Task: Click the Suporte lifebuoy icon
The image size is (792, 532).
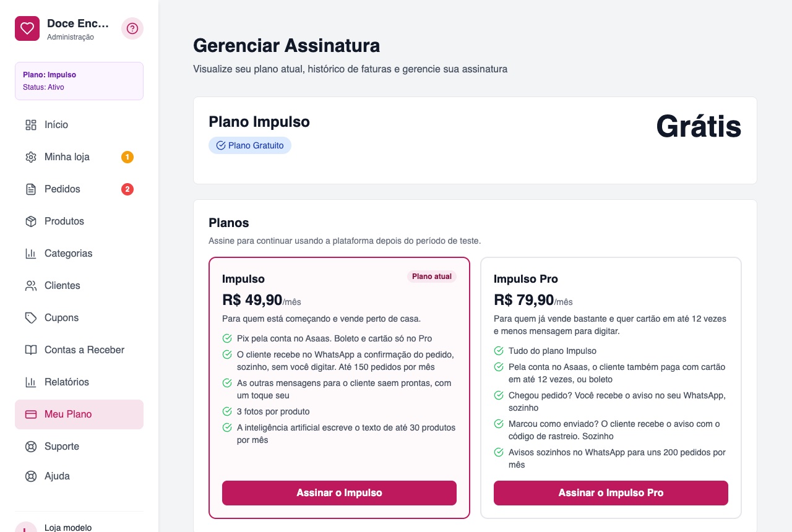Action: point(31,447)
